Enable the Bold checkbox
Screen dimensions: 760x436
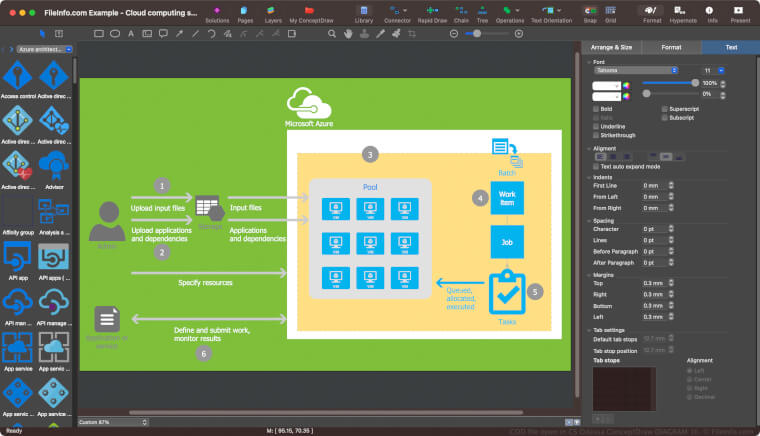pyautogui.click(x=596, y=109)
